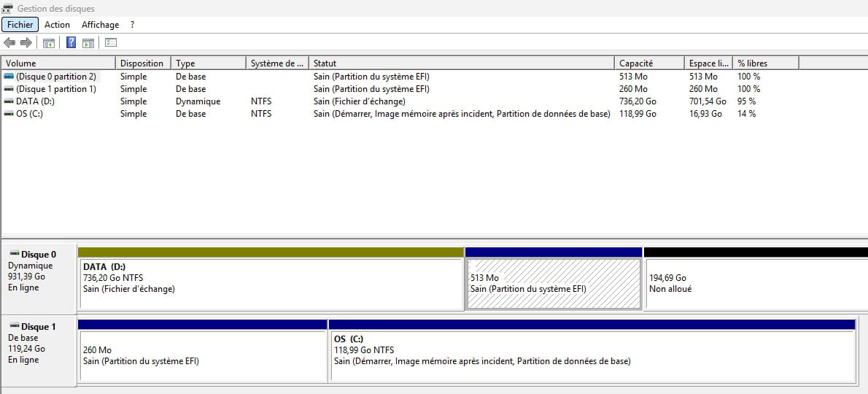
Task: Sort by the Disposition column header
Action: (143, 63)
